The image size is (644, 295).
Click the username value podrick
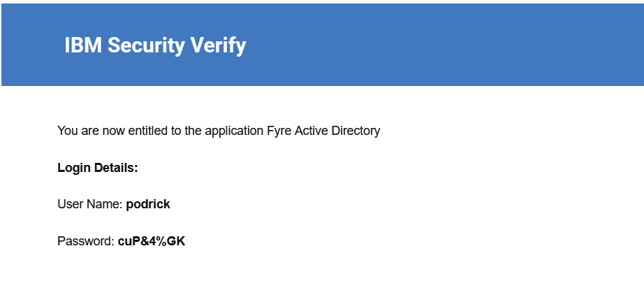click(x=148, y=204)
